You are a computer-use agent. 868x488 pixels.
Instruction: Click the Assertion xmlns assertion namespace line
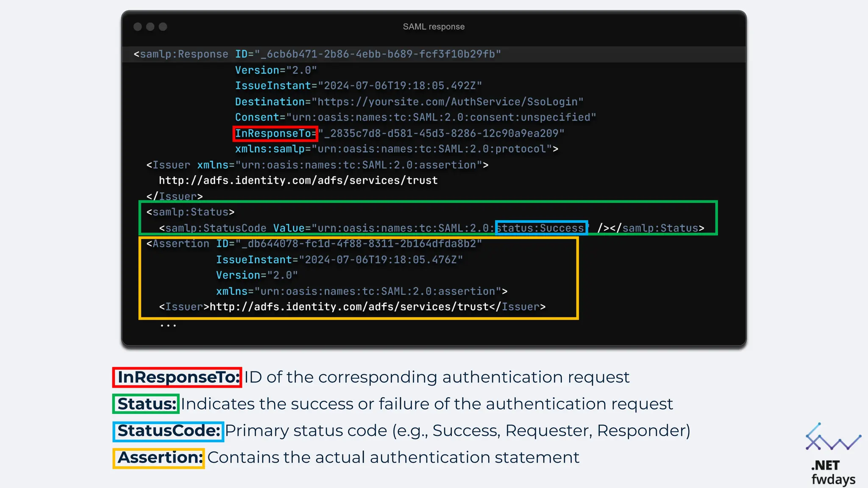pyautogui.click(x=362, y=291)
